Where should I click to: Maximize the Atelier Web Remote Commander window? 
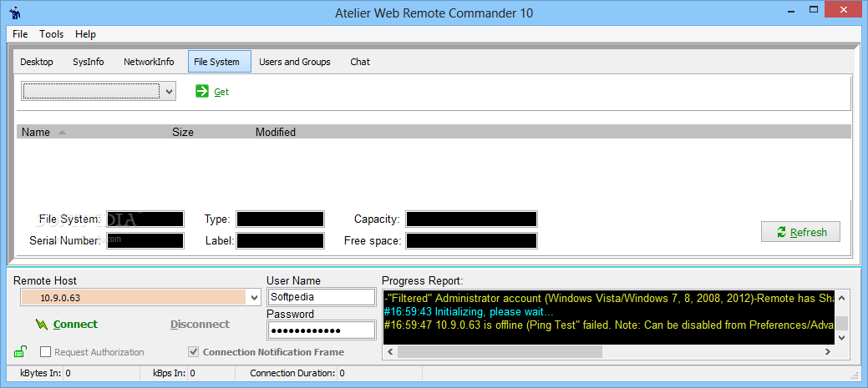click(814, 9)
